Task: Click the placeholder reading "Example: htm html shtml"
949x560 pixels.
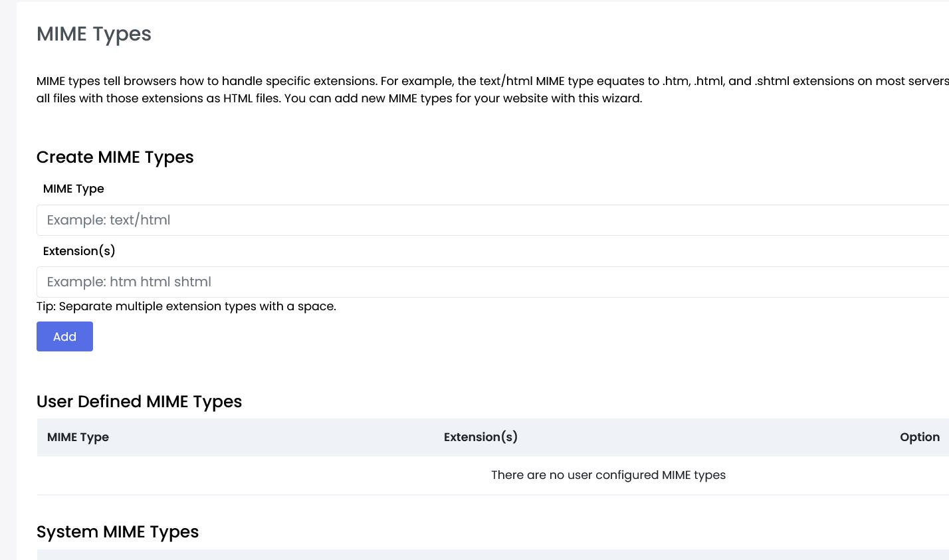Action: tap(128, 282)
